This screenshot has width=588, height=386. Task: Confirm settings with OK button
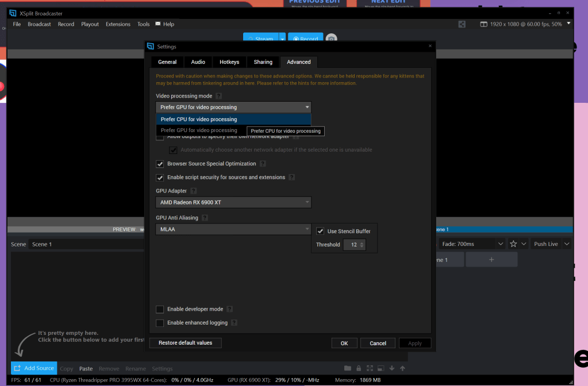(344, 343)
